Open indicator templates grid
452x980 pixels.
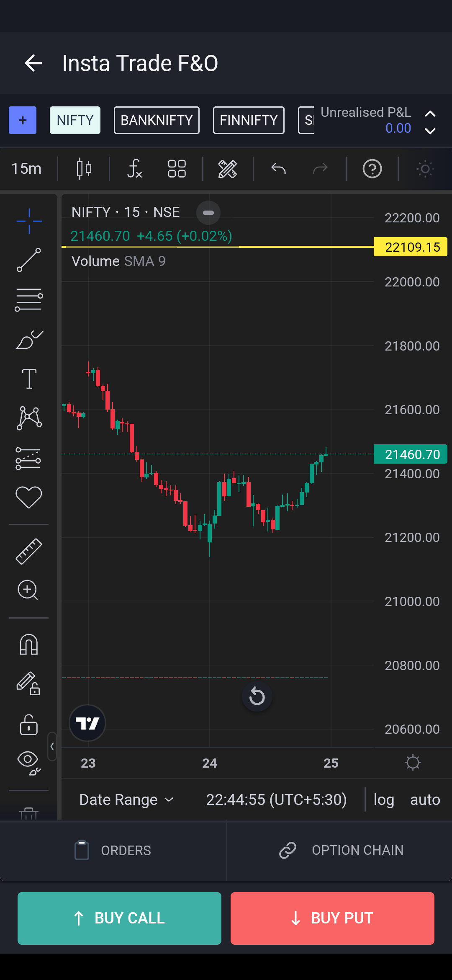[177, 169]
